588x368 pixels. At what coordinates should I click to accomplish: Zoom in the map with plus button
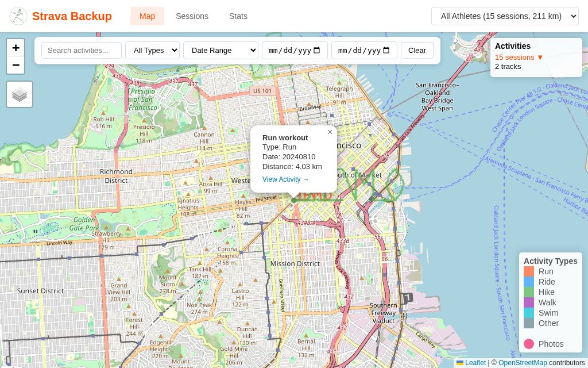coord(16,48)
